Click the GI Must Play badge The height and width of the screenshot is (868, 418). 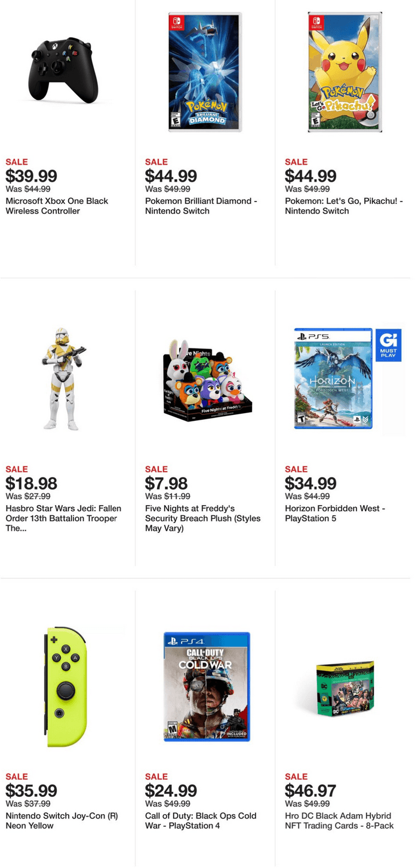point(388,344)
